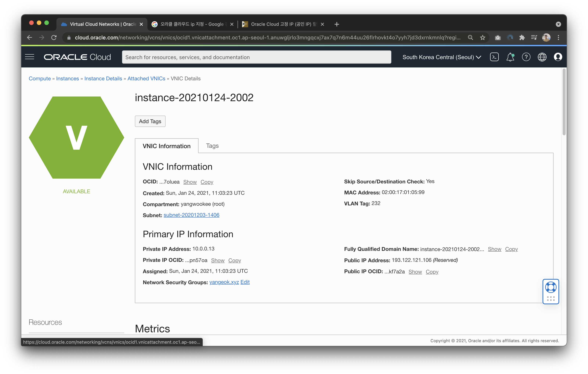Copy the VNIC OCID
Screen dimensions: 588x374
pyautogui.click(x=207, y=182)
